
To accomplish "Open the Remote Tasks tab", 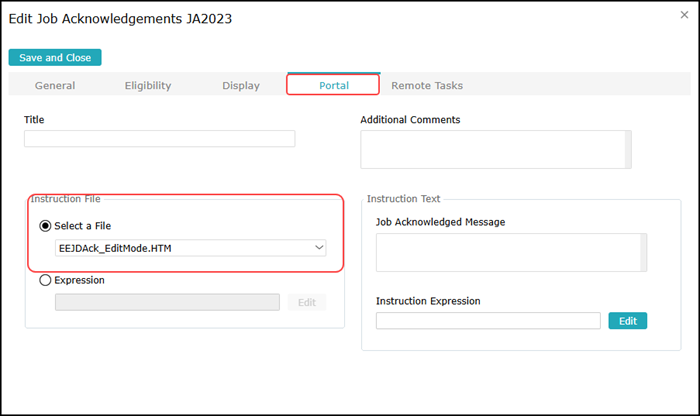I will point(427,86).
